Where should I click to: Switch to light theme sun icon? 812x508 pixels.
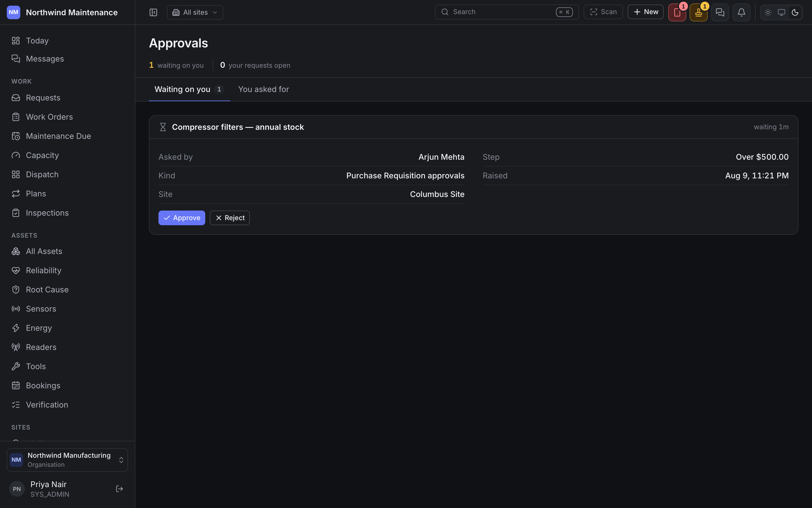tap(768, 12)
